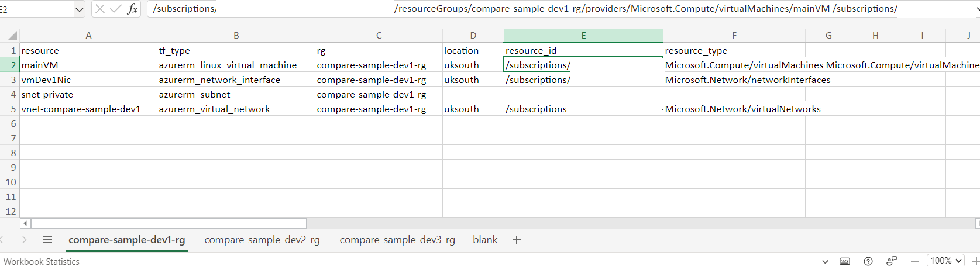This screenshot has width=980, height=266.
Task: Click Workbook Statistics in status bar
Action: pyautogui.click(x=42, y=261)
